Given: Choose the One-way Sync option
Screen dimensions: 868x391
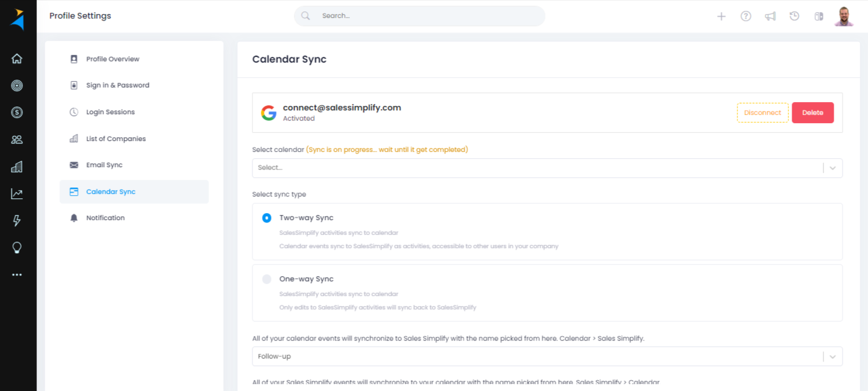Looking at the screenshot, I should [266, 279].
